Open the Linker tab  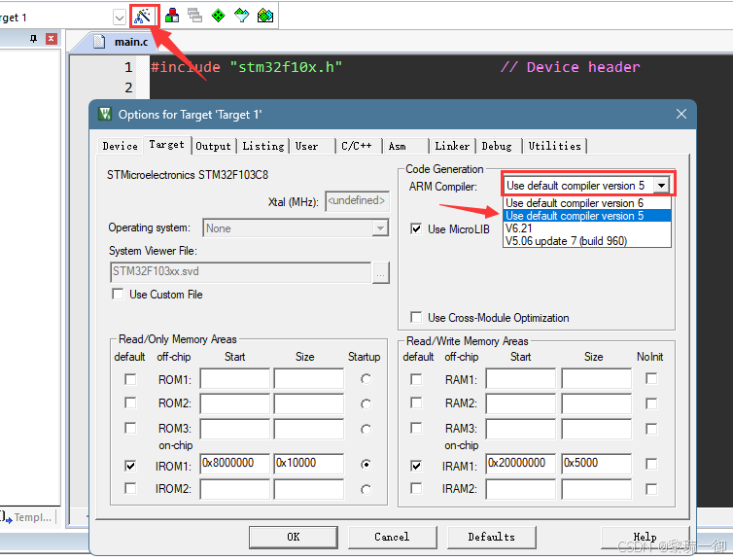(x=452, y=146)
